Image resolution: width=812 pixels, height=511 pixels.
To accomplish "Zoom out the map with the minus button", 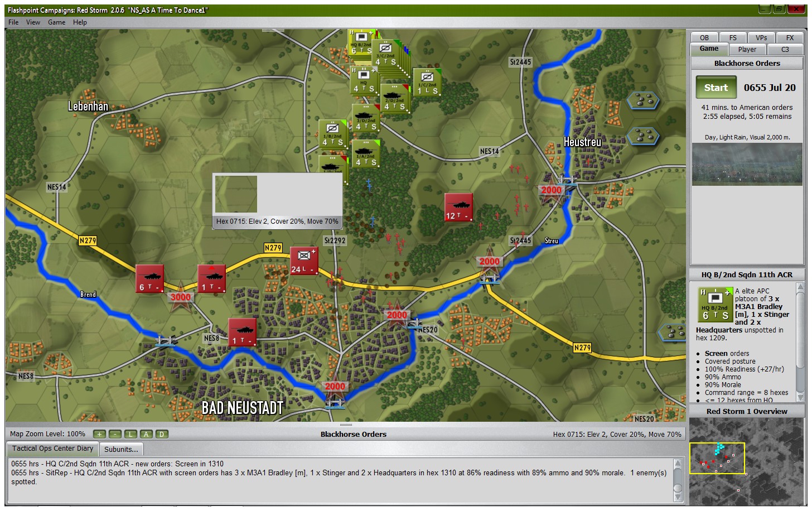I will click(115, 434).
